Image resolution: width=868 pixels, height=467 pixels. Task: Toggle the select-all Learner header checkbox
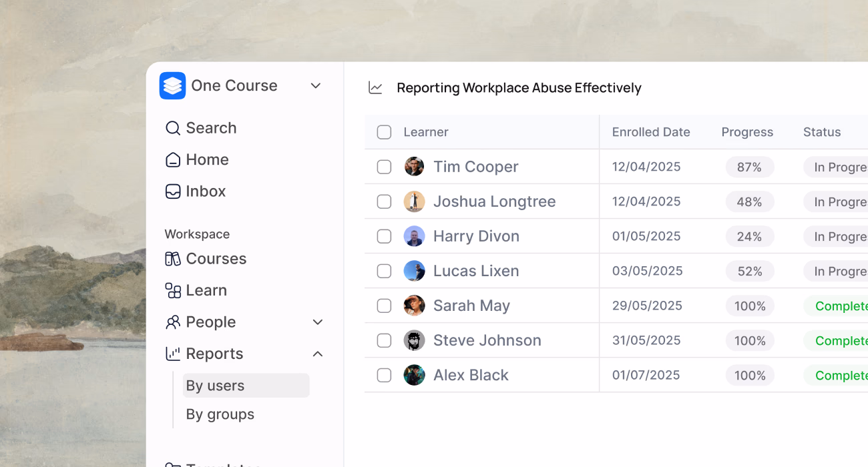pos(384,132)
